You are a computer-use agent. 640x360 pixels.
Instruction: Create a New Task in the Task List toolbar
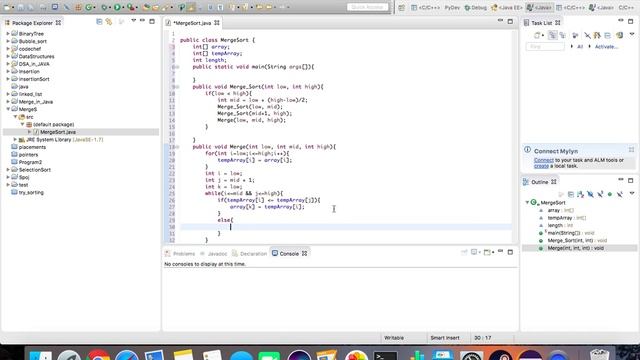pos(537,36)
